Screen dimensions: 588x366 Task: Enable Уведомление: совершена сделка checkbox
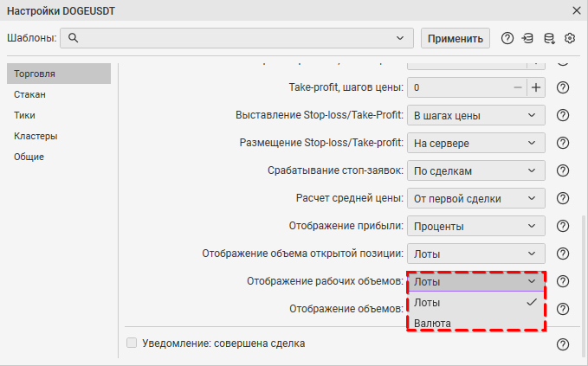[x=132, y=344]
